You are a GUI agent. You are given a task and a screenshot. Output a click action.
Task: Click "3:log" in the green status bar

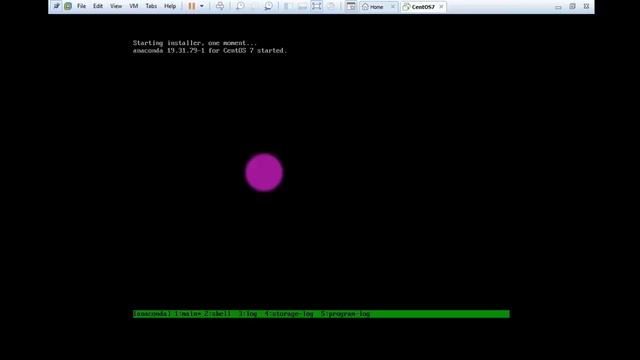click(x=248, y=314)
